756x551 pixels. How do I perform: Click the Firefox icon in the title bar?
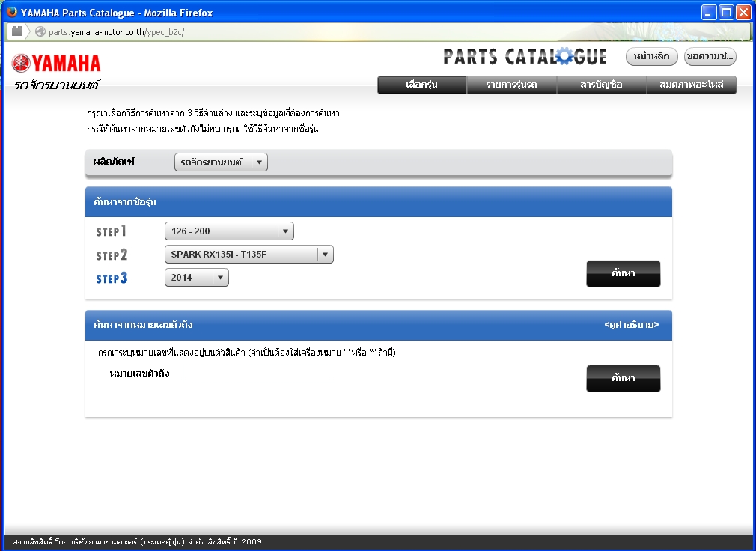point(12,12)
